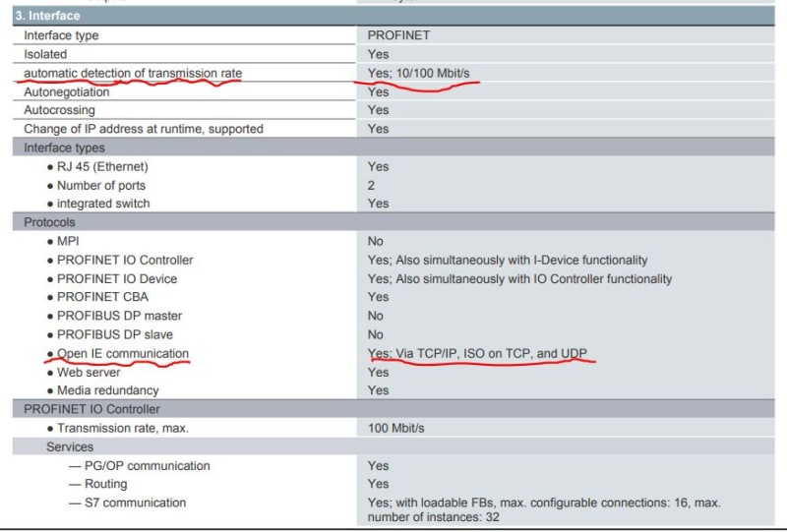Click the 'No' value for PROFIBUS DP master
787x532 pixels.
[376, 317]
